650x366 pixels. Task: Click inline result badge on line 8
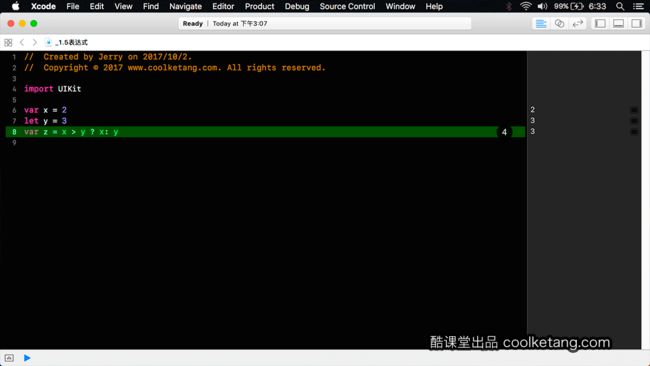504,132
